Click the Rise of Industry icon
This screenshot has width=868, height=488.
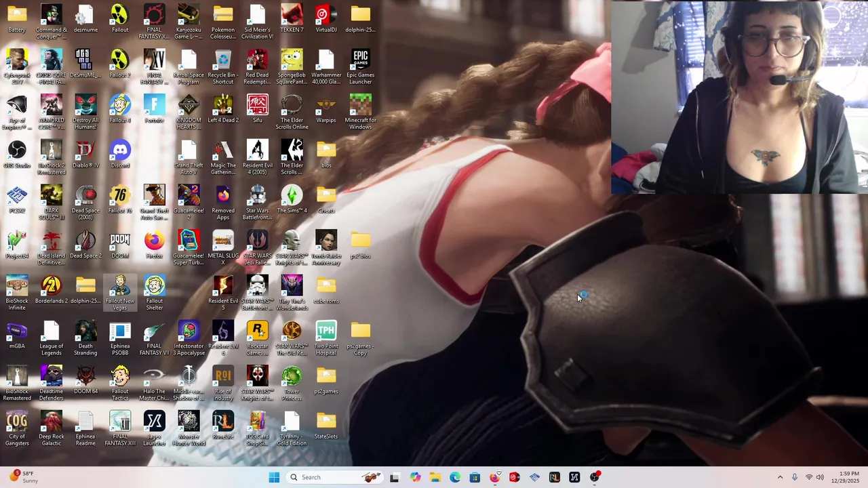tap(223, 383)
